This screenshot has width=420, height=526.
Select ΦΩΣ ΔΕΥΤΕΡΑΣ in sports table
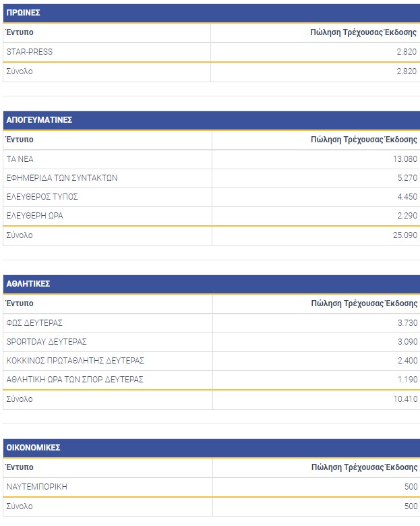coord(34,323)
